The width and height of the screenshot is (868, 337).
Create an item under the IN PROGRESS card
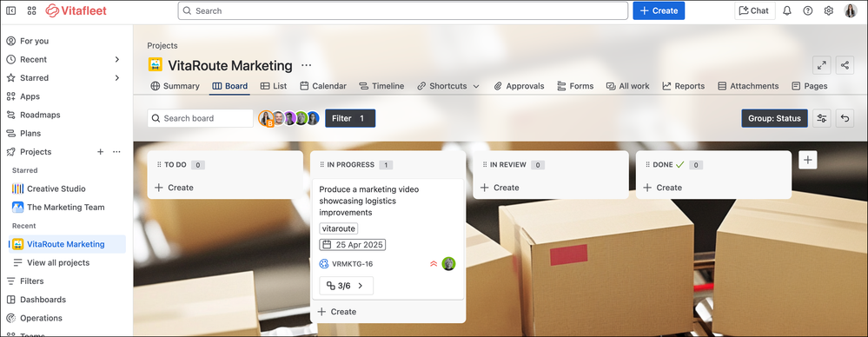[336, 312]
